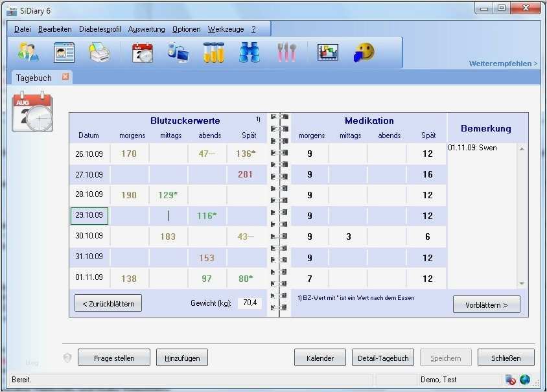The height and width of the screenshot is (392, 547).
Task: Click the patient users icon in toolbar
Action: [x=28, y=52]
